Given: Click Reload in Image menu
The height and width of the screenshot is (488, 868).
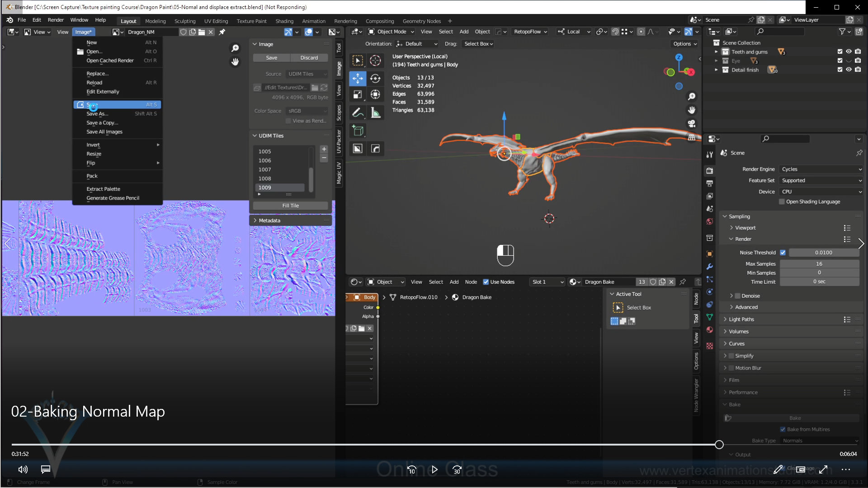Looking at the screenshot, I should coord(118,83).
